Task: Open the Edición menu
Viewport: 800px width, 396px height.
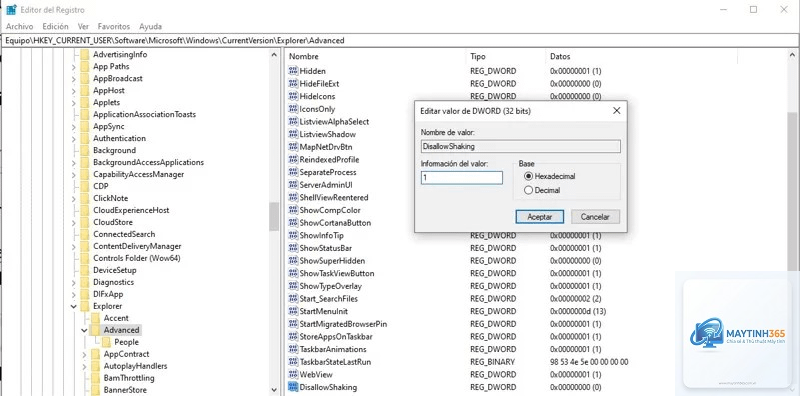Action: (x=55, y=27)
